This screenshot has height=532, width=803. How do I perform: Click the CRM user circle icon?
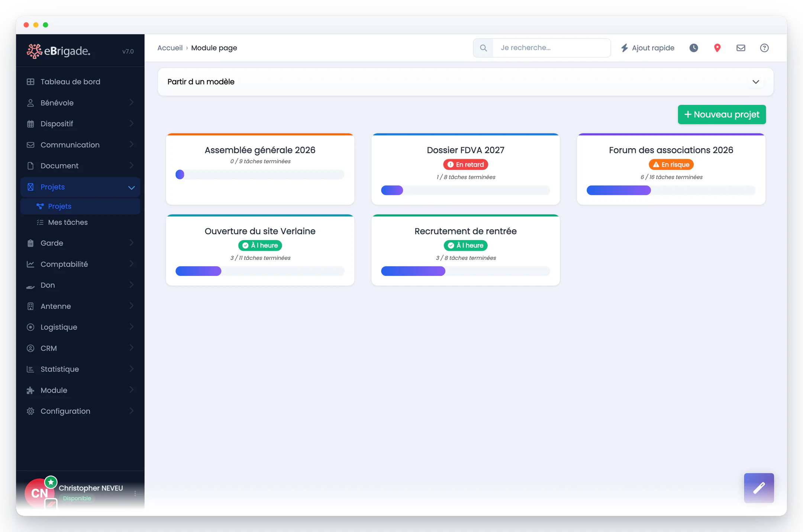(30, 348)
